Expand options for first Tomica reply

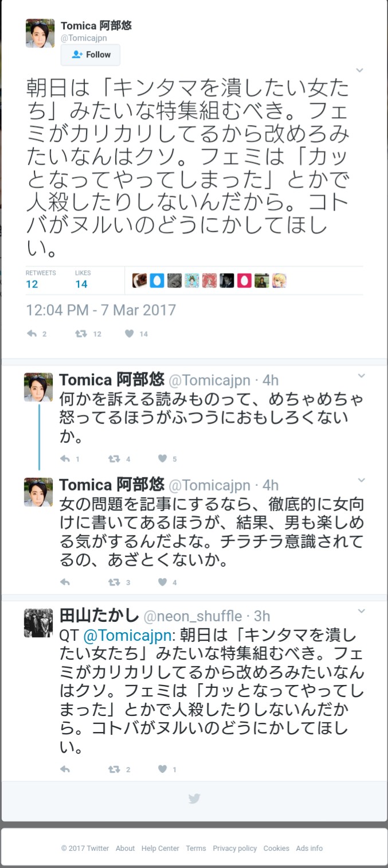coord(361,376)
